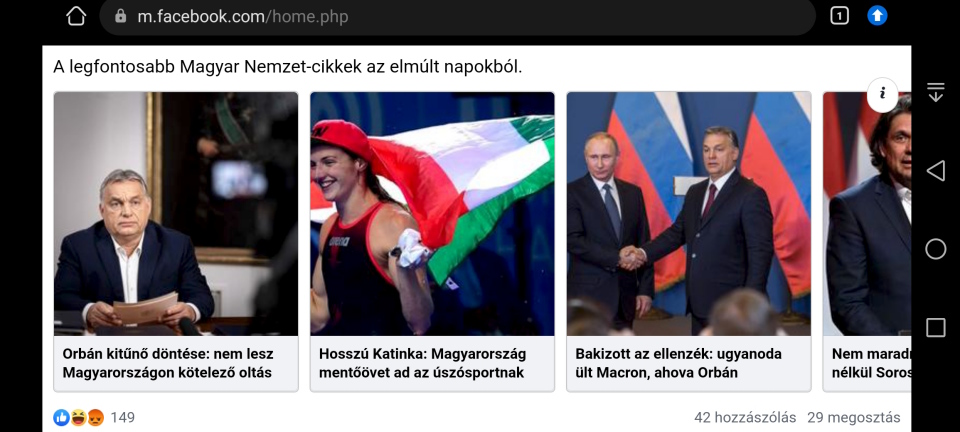Open Hosszú Katinka article headline

point(422,363)
